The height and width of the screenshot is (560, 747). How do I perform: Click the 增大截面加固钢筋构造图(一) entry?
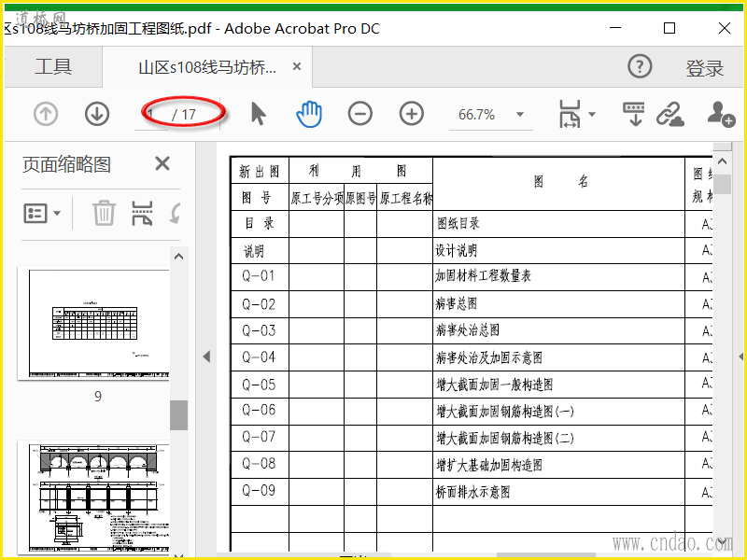pyautogui.click(x=505, y=411)
